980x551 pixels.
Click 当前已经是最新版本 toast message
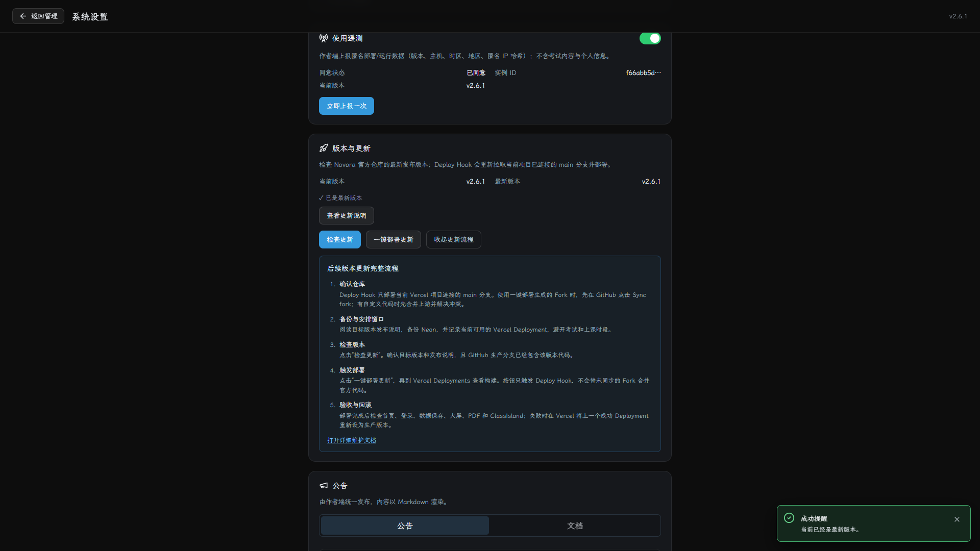click(831, 530)
